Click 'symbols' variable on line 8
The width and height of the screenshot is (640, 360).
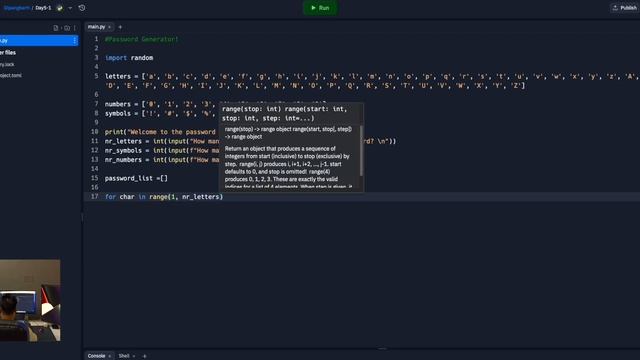[118, 113]
